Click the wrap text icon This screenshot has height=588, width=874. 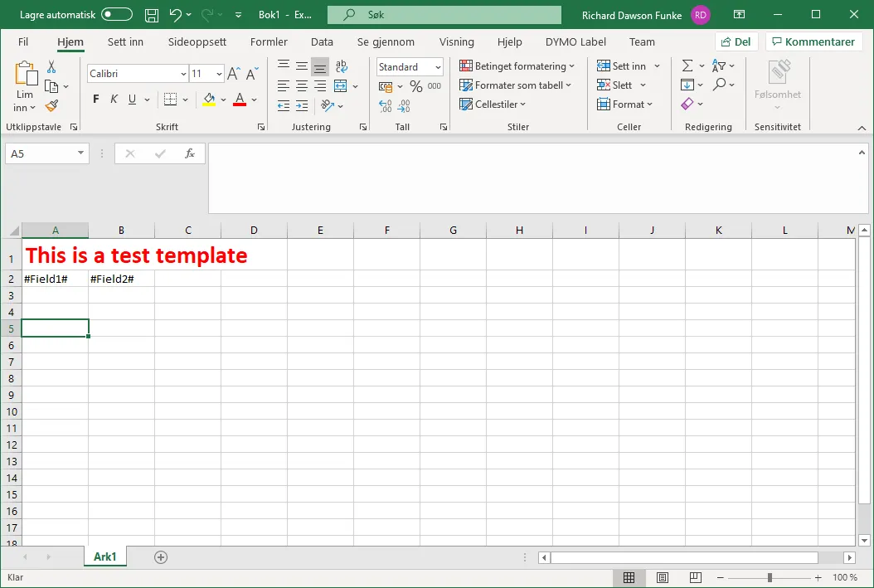[x=341, y=66]
